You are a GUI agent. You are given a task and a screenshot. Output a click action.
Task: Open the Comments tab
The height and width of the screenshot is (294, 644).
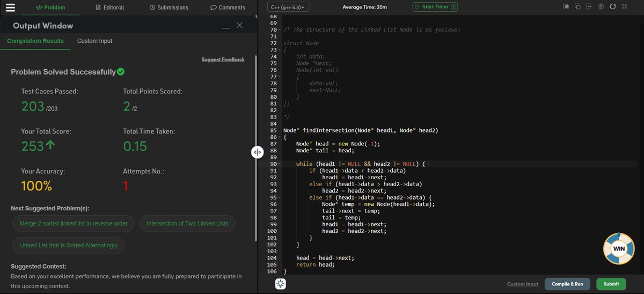(228, 8)
